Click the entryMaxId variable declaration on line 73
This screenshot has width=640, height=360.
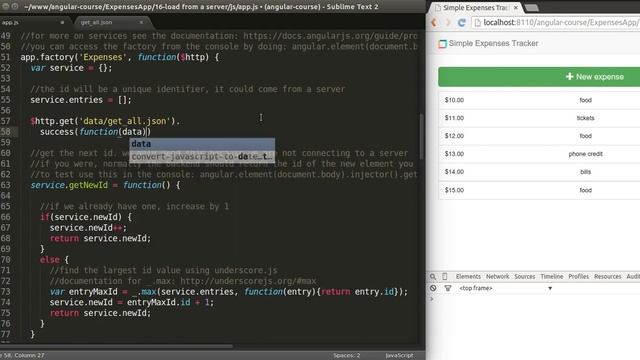click(x=93, y=292)
